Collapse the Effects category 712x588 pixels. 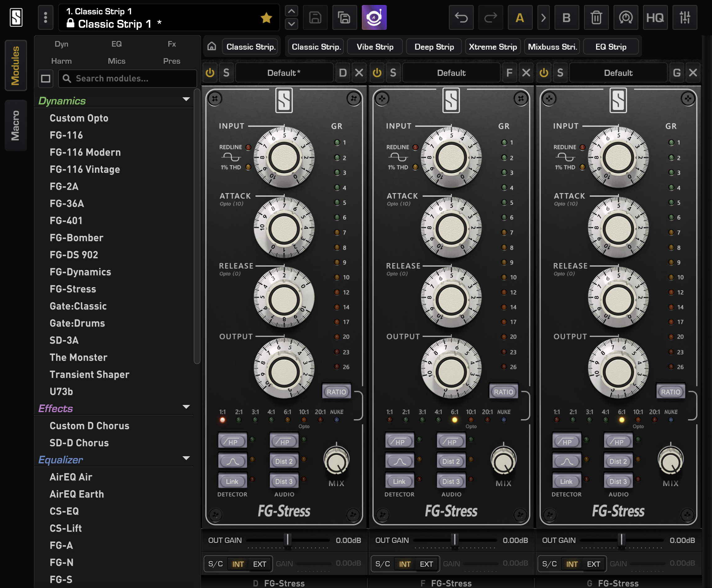click(186, 407)
